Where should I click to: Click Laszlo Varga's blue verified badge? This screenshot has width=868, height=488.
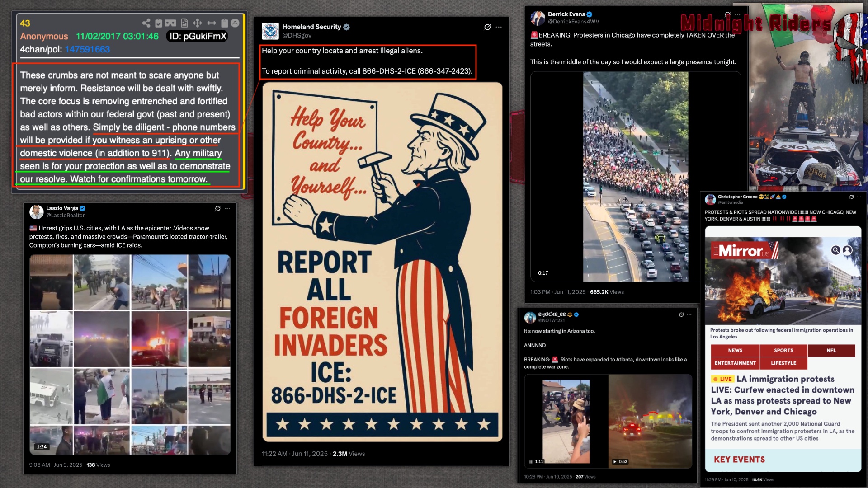[x=82, y=208]
